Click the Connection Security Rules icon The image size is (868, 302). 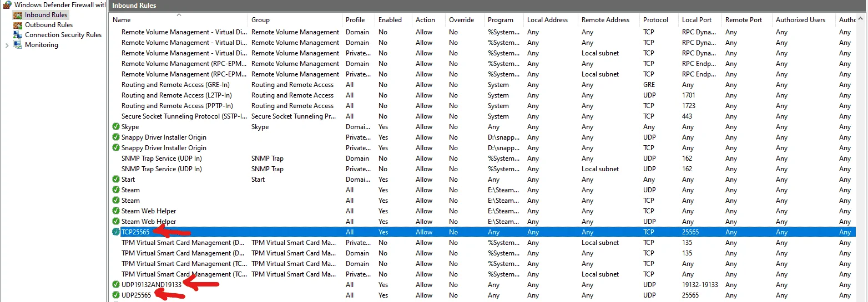click(17, 35)
